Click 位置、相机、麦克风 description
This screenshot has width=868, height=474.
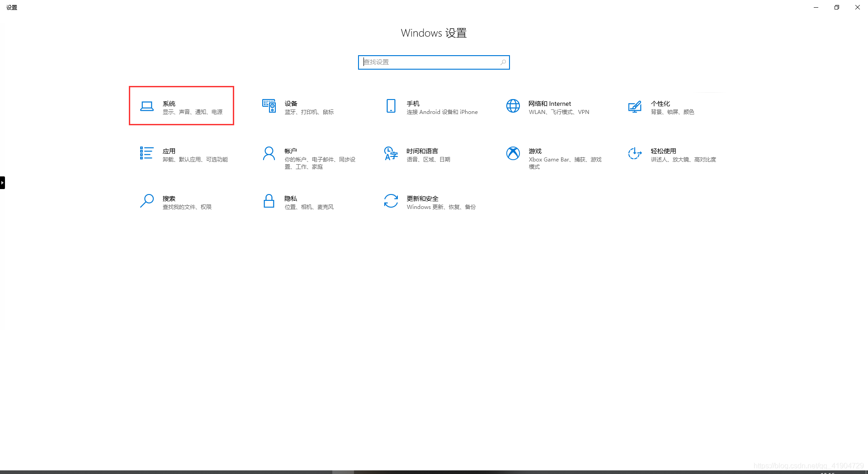tap(309, 207)
